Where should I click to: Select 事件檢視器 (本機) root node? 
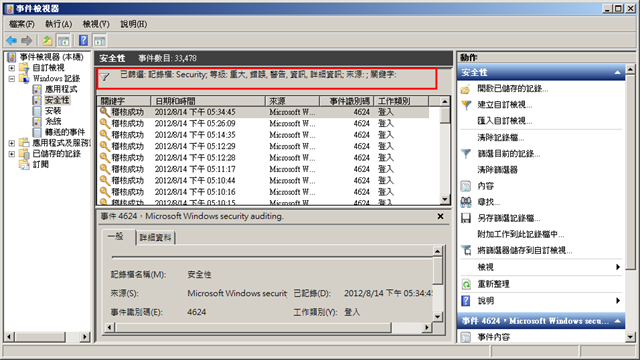[51, 57]
